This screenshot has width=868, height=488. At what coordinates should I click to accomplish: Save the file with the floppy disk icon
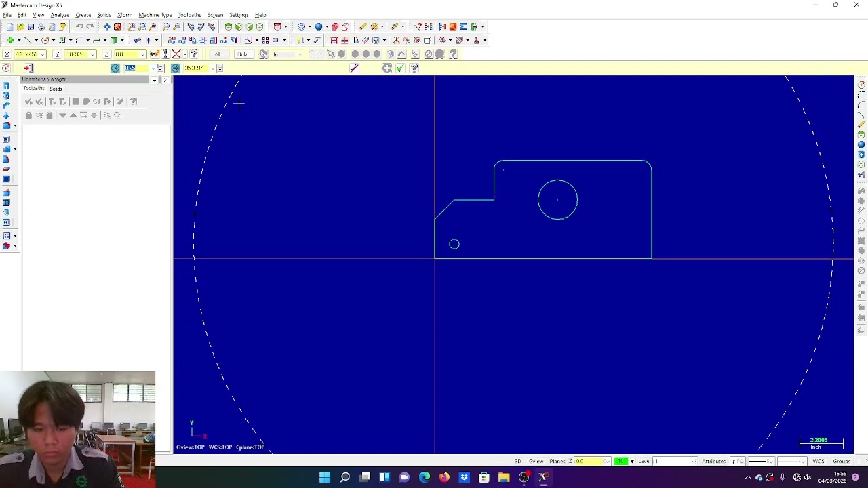[31, 26]
